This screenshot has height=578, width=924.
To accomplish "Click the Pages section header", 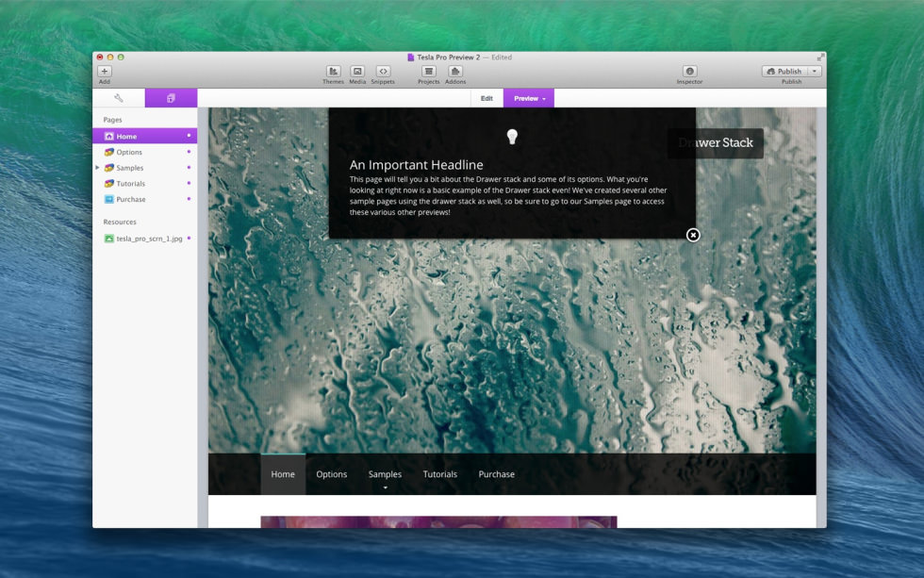I will click(x=112, y=120).
